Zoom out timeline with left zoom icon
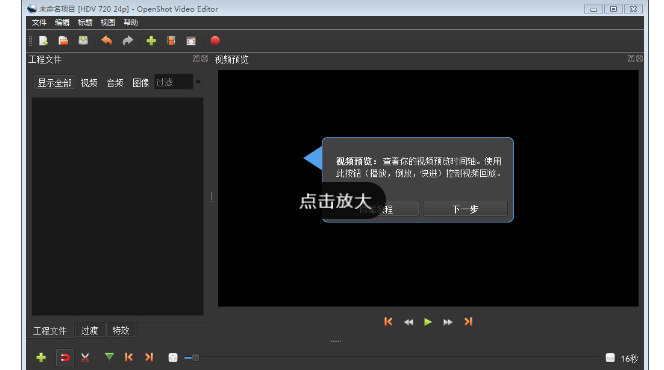Image resolution: width=664 pixels, height=370 pixels. click(173, 358)
